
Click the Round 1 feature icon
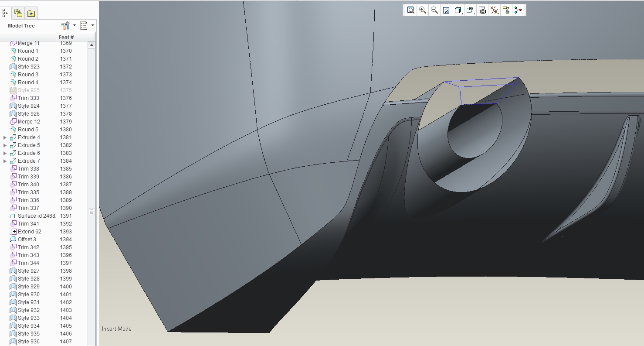coord(13,51)
